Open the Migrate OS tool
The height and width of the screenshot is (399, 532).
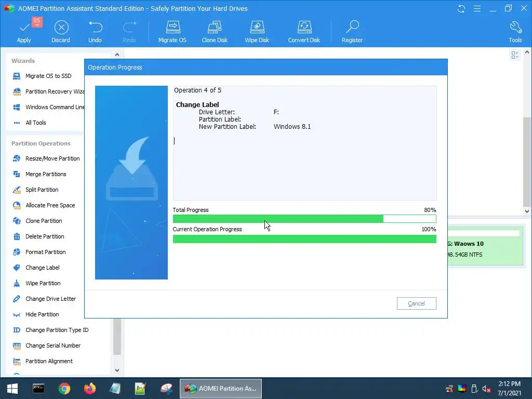pyautogui.click(x=172, y=32)
